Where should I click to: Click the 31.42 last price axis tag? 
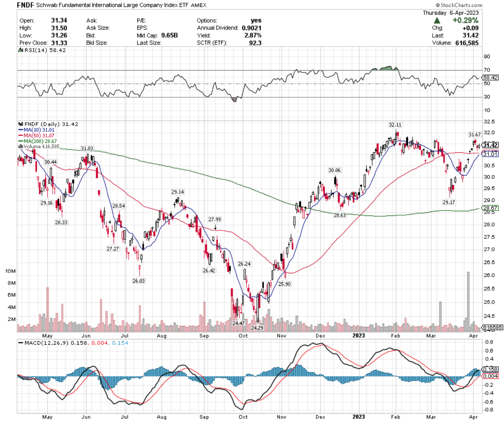[490, 145]
